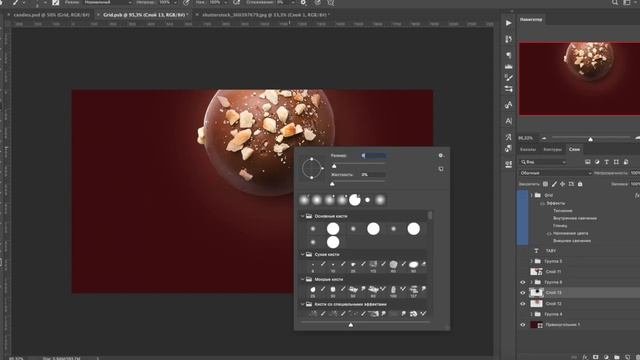The height and width of the screenshot is (360, 640).
Task: Click the play Actions panel icon
Action: (509, 23)
